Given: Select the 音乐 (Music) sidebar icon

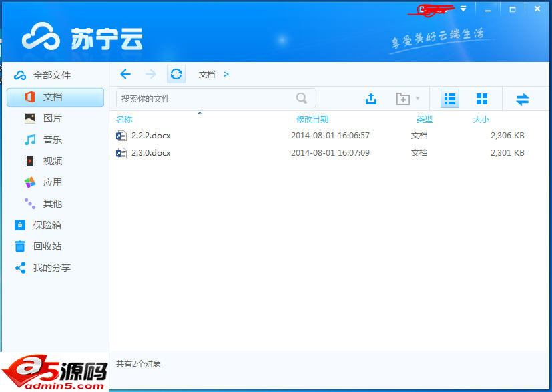Looking at the screenshot, I should click(x=51, y=140).
